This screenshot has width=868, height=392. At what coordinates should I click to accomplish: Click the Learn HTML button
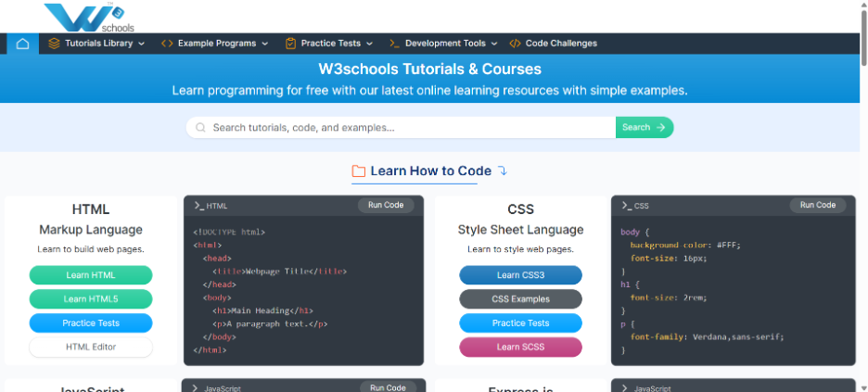point(91,275)
